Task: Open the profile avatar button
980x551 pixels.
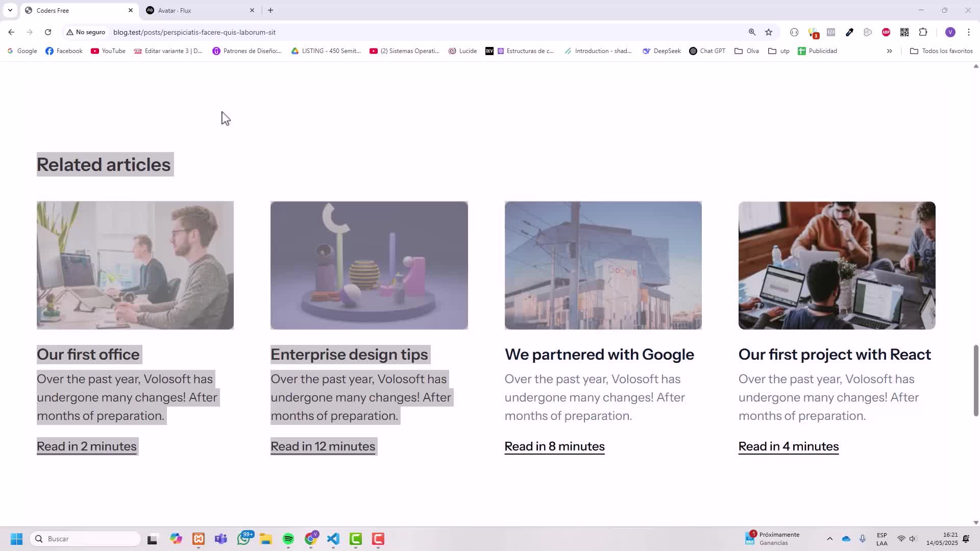Action: [x=950, y=32]
